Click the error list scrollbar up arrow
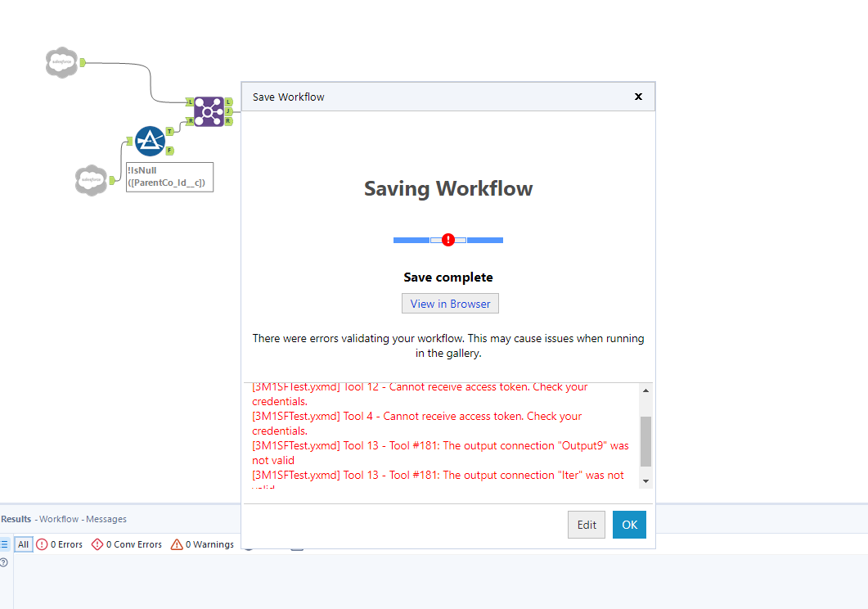868x609 pixels. click(645, 391)
